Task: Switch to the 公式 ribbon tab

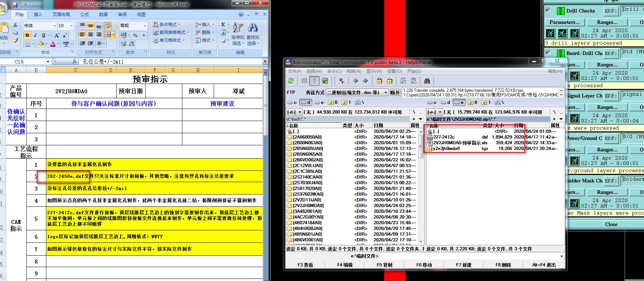Action: (85, 15)
